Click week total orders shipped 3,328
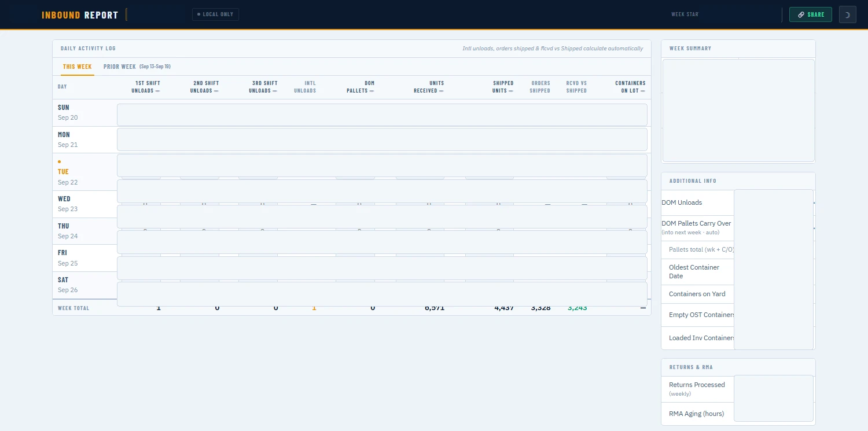The height and width of the screenshot is (431, 868). tap(540, 308)
